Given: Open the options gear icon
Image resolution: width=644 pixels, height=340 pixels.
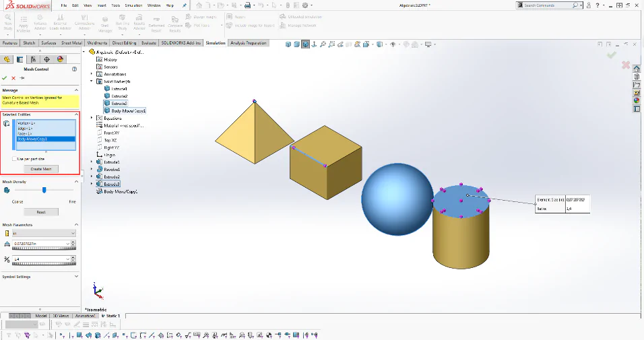Looking at the screenshot, I should pyautogui.click(x=305, y=5).
